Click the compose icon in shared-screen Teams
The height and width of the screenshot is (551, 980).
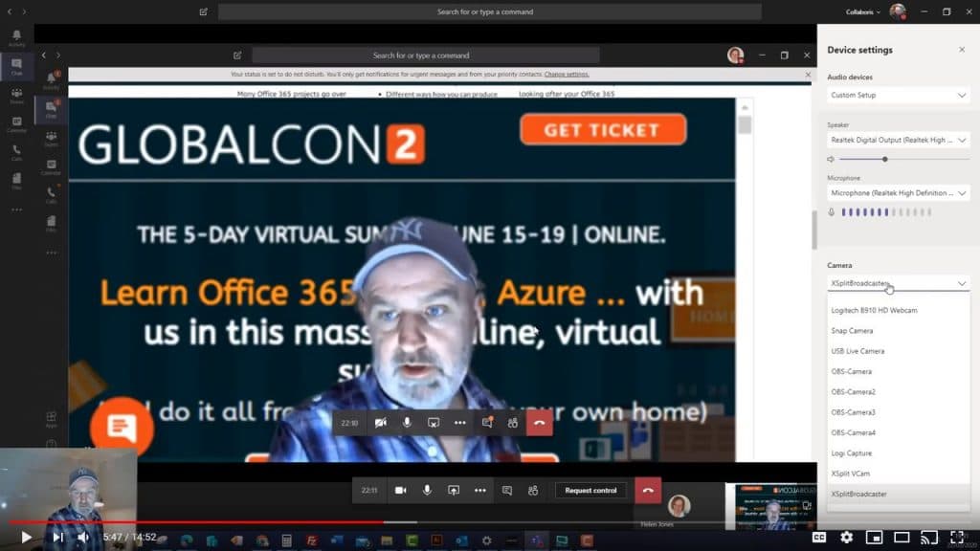pyautogui.click(x=237, y=55)
